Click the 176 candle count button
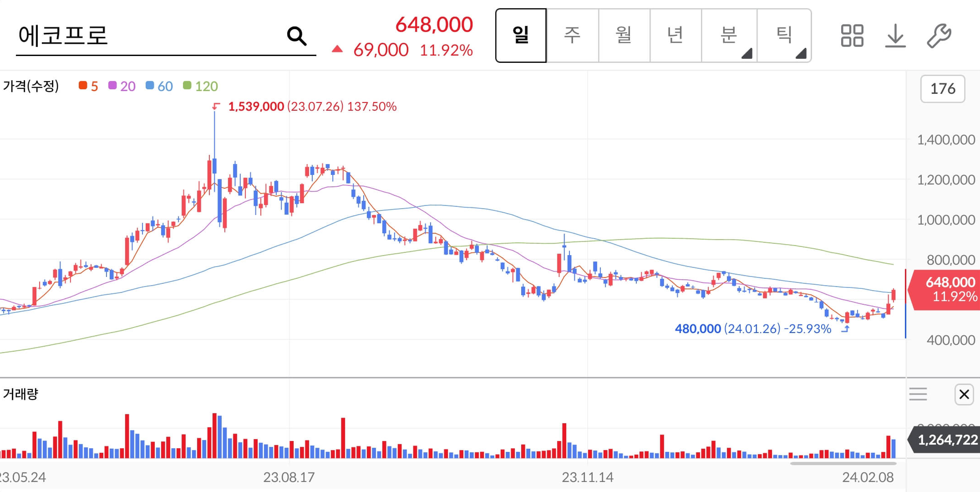The height and width of the screenshot is (492, 980). pos(942,88)
